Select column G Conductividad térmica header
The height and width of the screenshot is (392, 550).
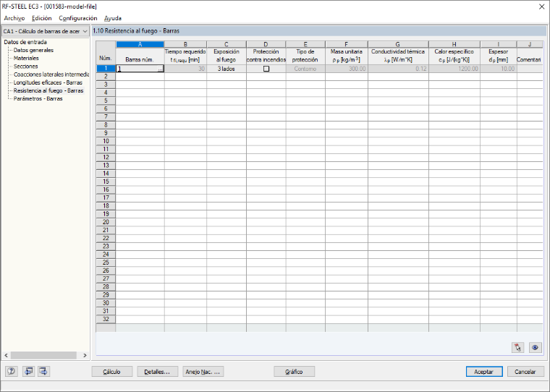pos(398,44)
